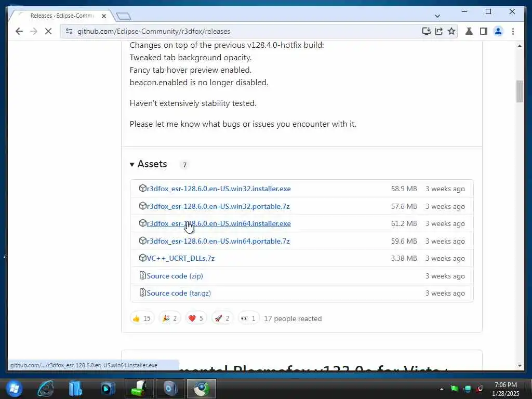Click the '3.38 MB' file size

coord(404,258)
